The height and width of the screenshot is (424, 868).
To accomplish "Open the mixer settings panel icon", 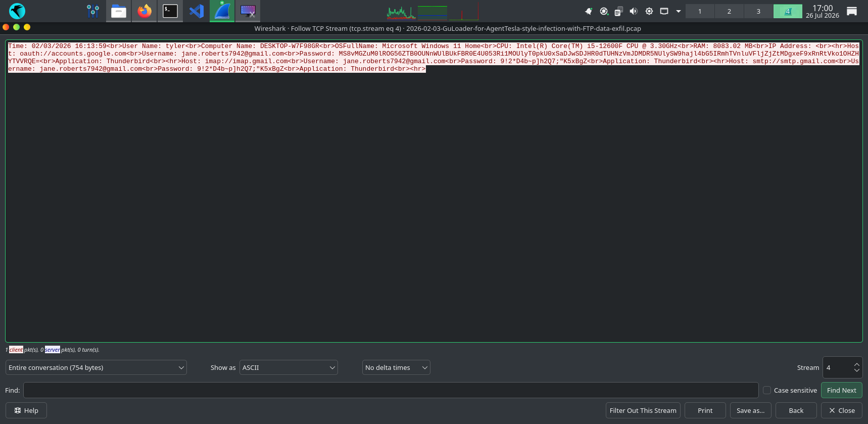I will coord(92,11).
